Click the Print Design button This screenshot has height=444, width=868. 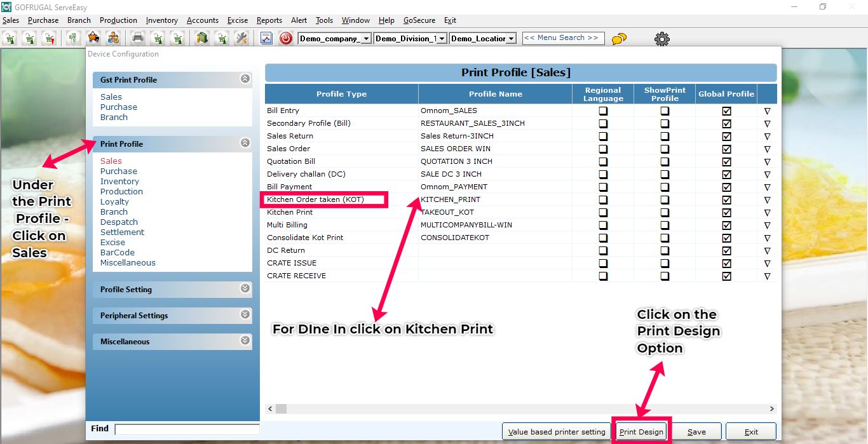[x=641, y=432]
